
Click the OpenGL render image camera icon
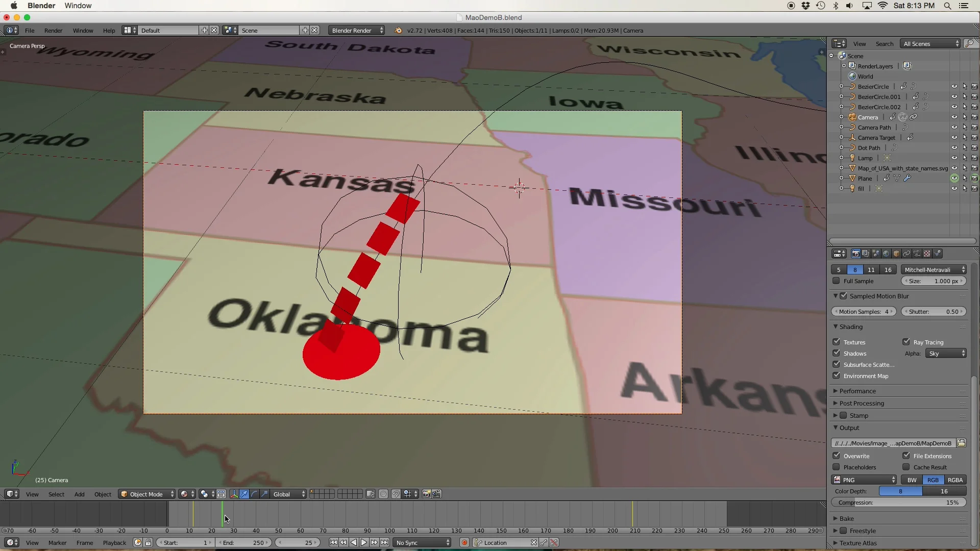click(426, 494)
